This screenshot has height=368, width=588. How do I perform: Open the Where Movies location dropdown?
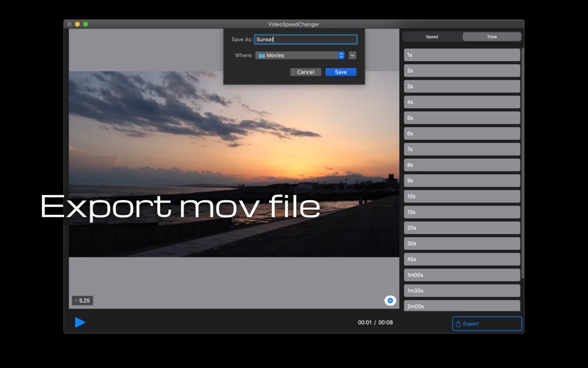[300, 55]
